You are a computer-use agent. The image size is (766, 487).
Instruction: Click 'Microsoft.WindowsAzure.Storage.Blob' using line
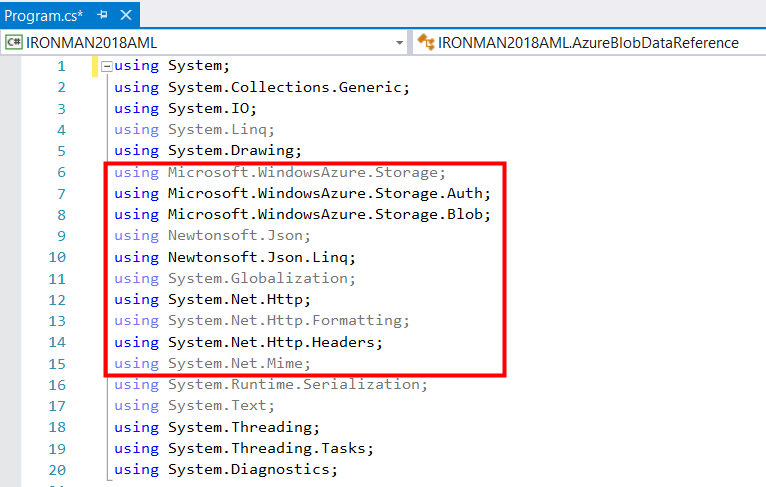coord(302,214)
